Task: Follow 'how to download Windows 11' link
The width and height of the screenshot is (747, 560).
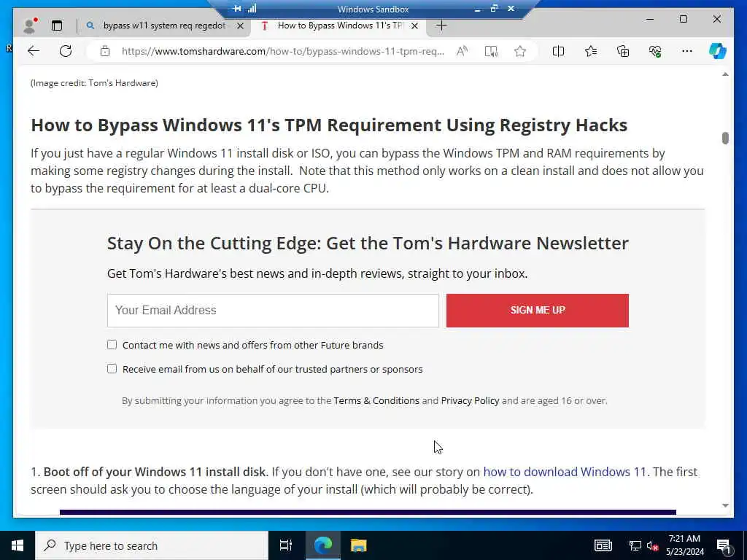Action: (x=565, y=472)
